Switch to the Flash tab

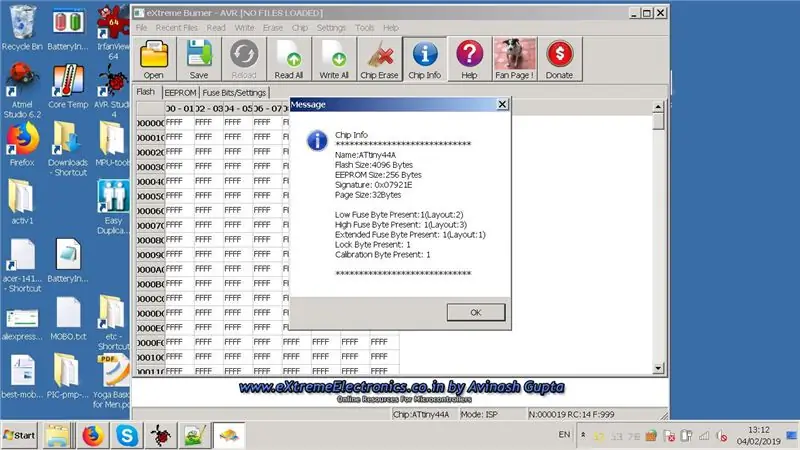[x=146, y=92]
